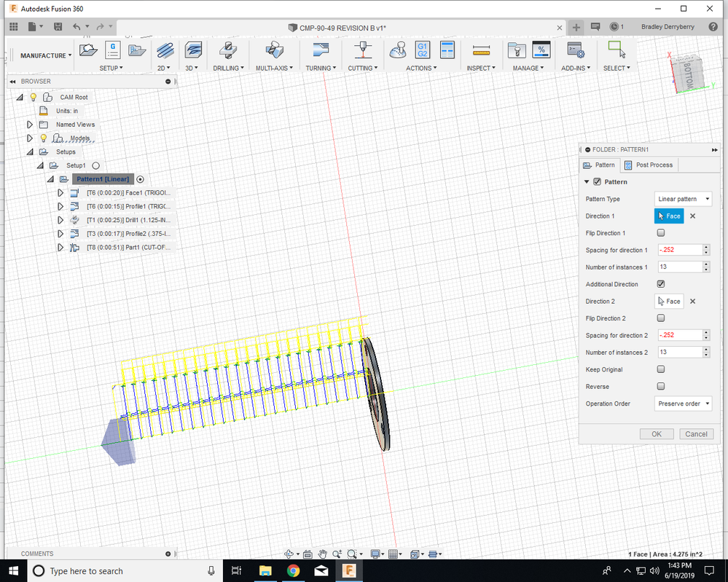The image size is (728, 582).
Task: Toggle Flip Direction 1 checkbox
Action: [661, 232]
